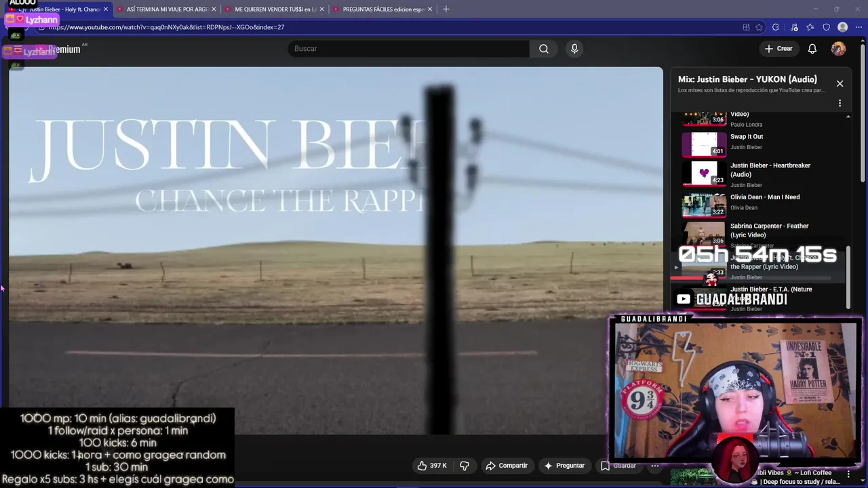Open favorites list icon
868x488 pixels.
tap(810, 27)
